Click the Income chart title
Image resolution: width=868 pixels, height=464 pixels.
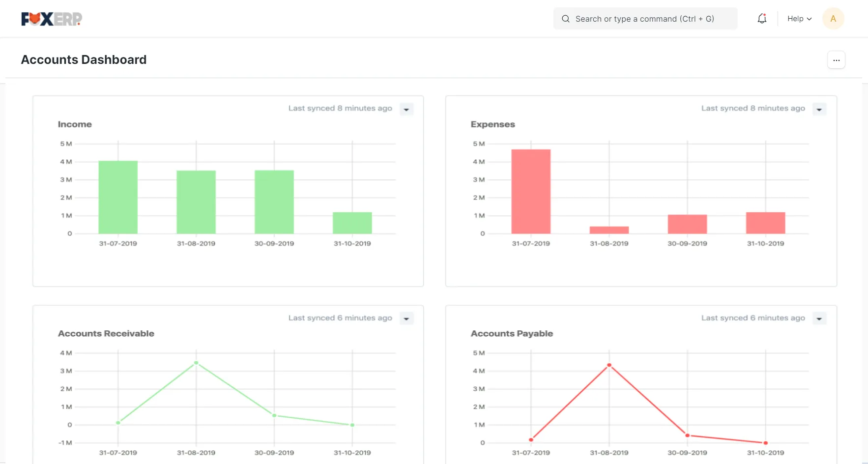pos(75,124)
